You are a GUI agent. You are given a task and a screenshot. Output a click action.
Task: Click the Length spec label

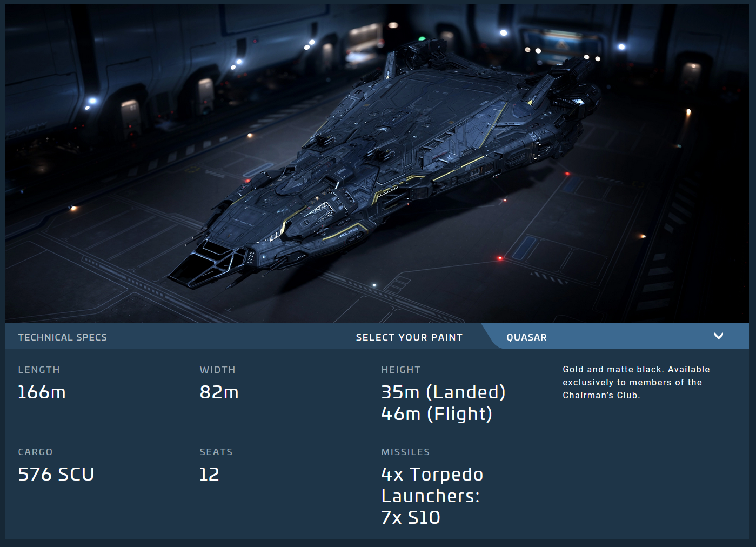pyautogui.click(x=39, y=370)
